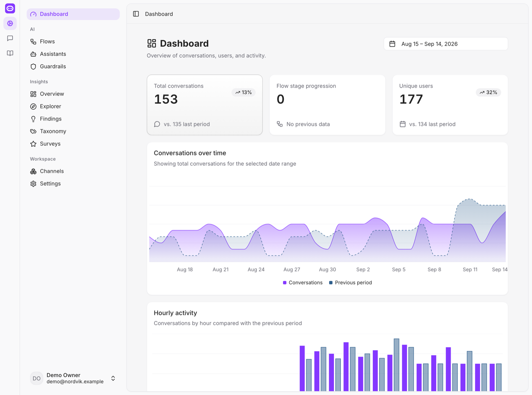The image size is (532, 395).
Task: Select Dashboard in the sidebar menu
Action: point(73,14)
